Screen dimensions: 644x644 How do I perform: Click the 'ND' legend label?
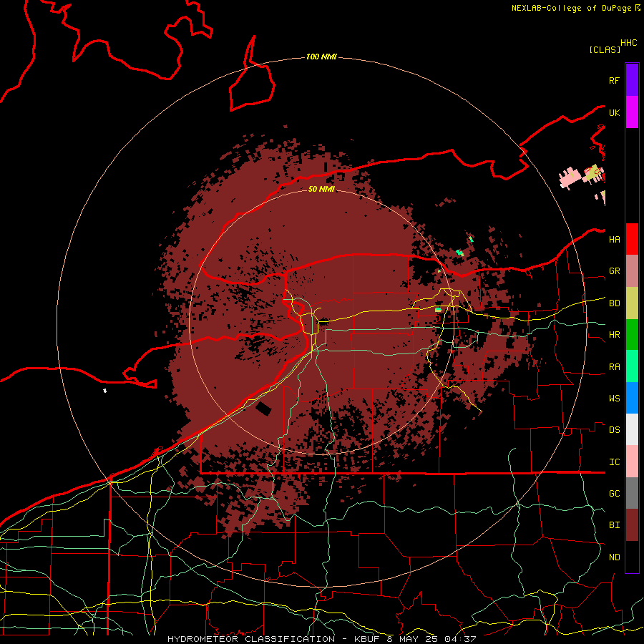[614, 557]
